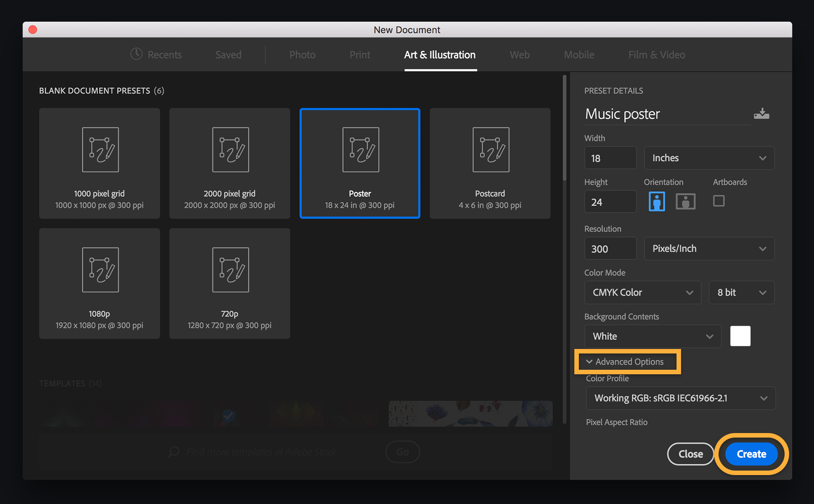This screenshot has width=814, height=504.
Task: Open the Print tab
Action: coord(360,55)
